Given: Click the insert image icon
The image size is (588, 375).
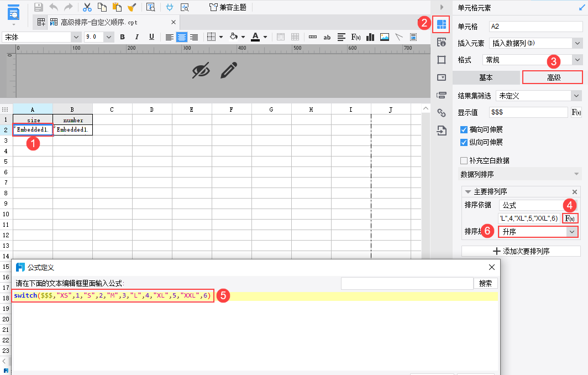Looking at the screenshot, I should (x=385, y=37).
